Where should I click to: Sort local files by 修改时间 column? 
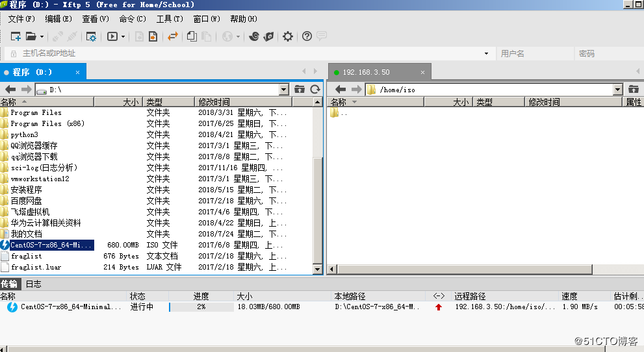[x=244, y=102]
